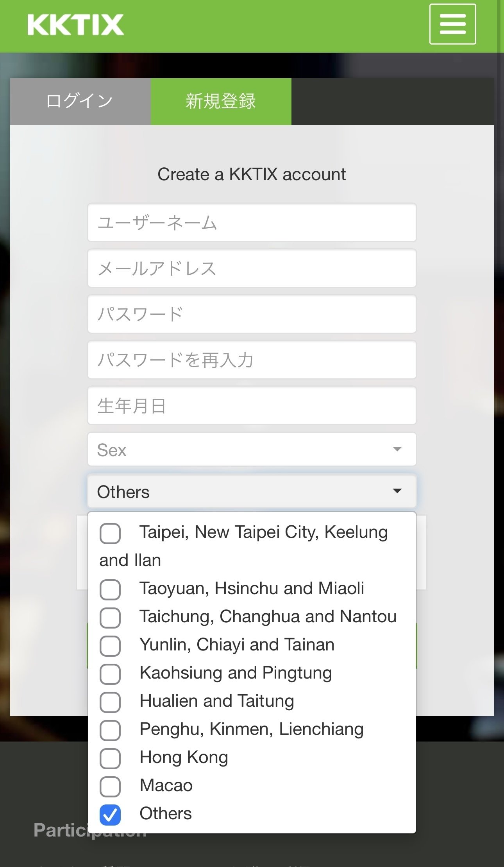Click the KKTIX logo
Viewport: 504px width, 867px height.
point(75,25)
